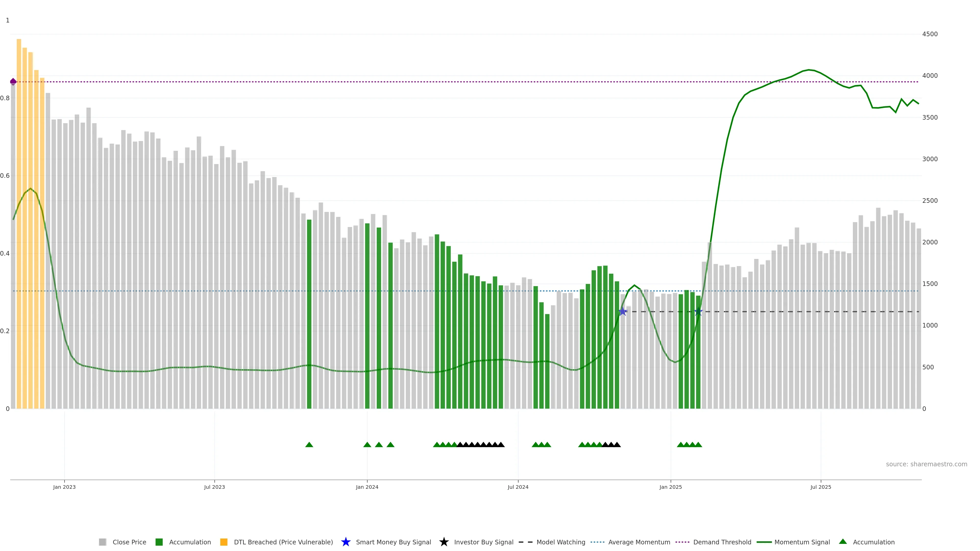Click the Jan 2023 x-axis label

(x=64, y=487)
